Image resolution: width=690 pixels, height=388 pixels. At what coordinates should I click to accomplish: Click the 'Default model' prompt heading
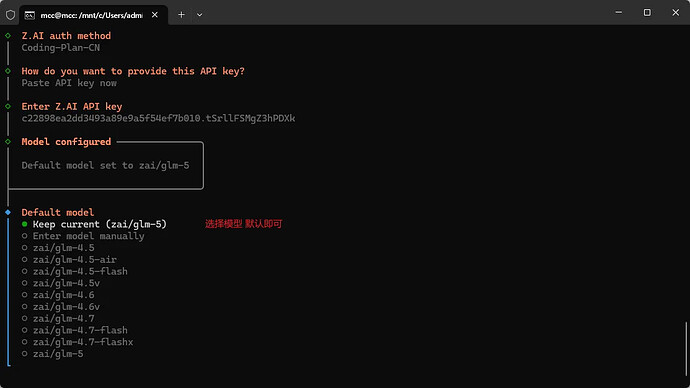coord(58,213)
